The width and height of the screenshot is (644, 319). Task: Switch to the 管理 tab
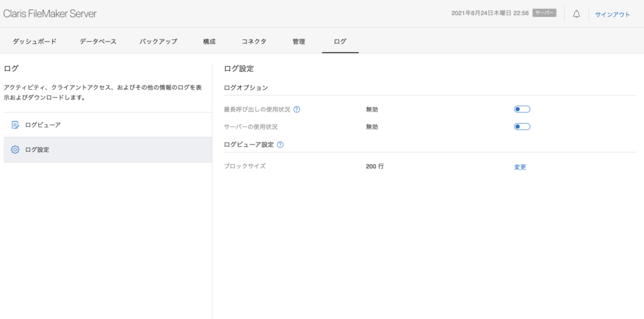tap(299, 41)
